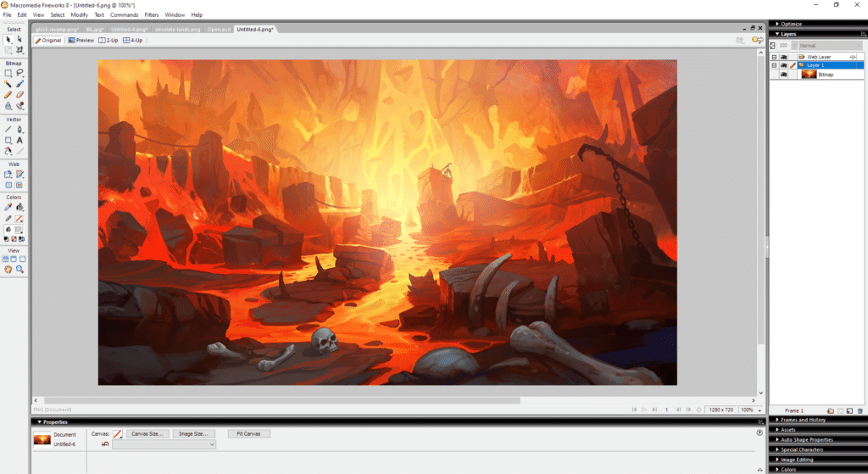Switch to Standard Screen view mode
The width and height of the screenshot is (868, 474).
pyautogui.click(x=6, y=259)
